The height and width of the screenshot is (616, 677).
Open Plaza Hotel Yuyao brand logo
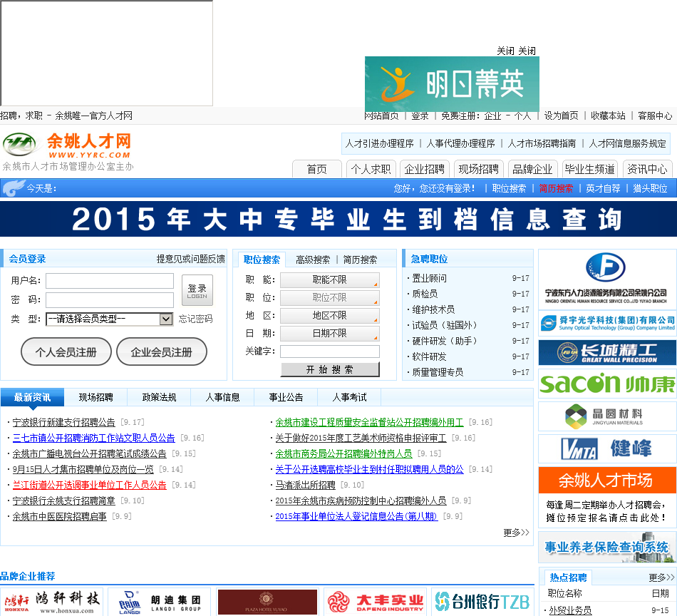point(267,602)
